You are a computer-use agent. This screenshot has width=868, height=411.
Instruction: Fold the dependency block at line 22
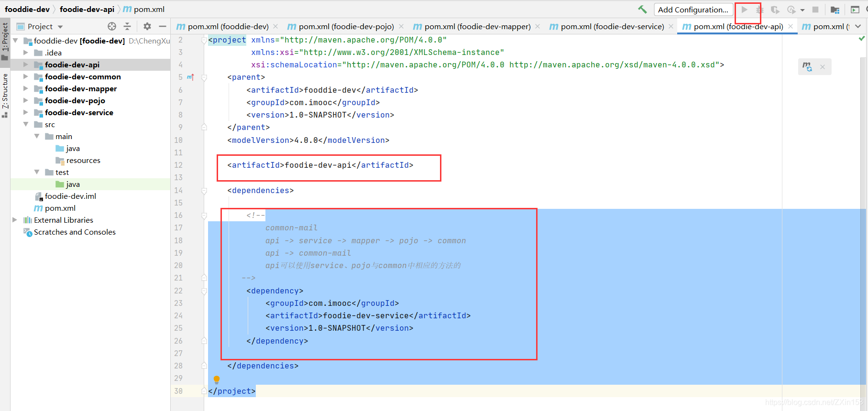204,291
